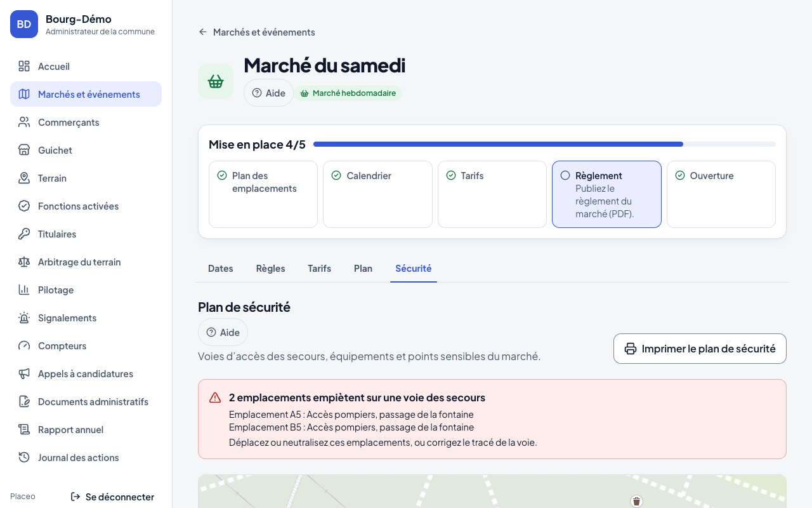Open Commerçants from the sidebar
The width and height of the screenshot is (812, 508).
[x=86, y=122]
